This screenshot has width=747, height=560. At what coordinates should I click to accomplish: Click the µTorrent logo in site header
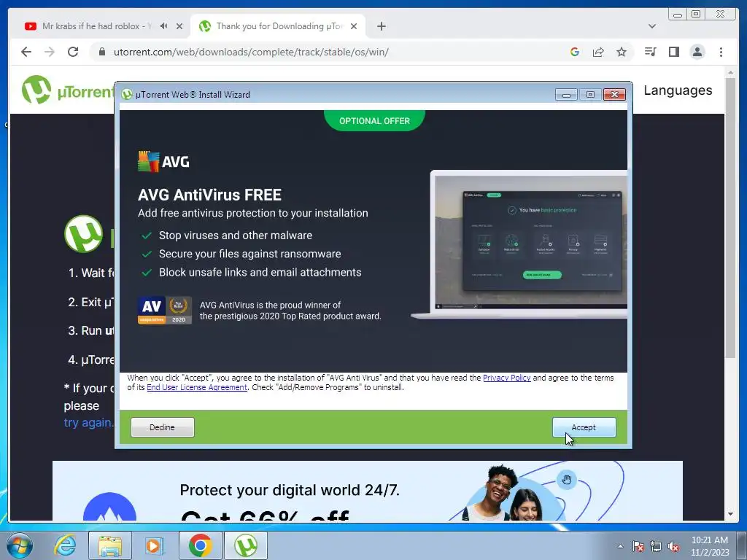[x=66, y=90]
